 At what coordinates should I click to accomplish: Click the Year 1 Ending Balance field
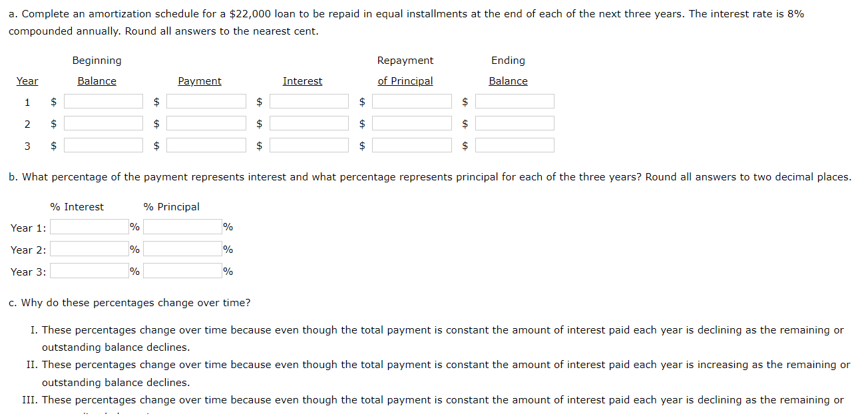[x=515, y=101]
